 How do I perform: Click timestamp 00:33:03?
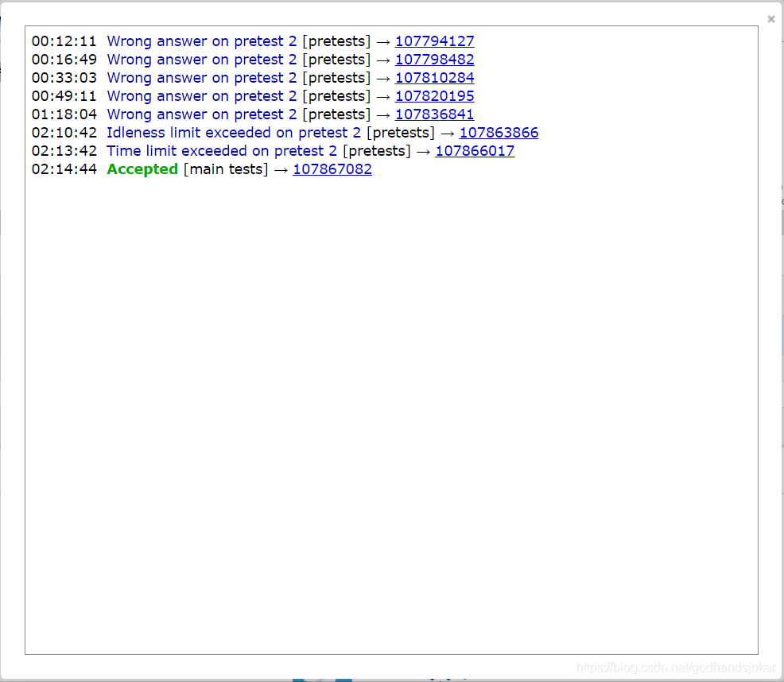pos(64,78)
